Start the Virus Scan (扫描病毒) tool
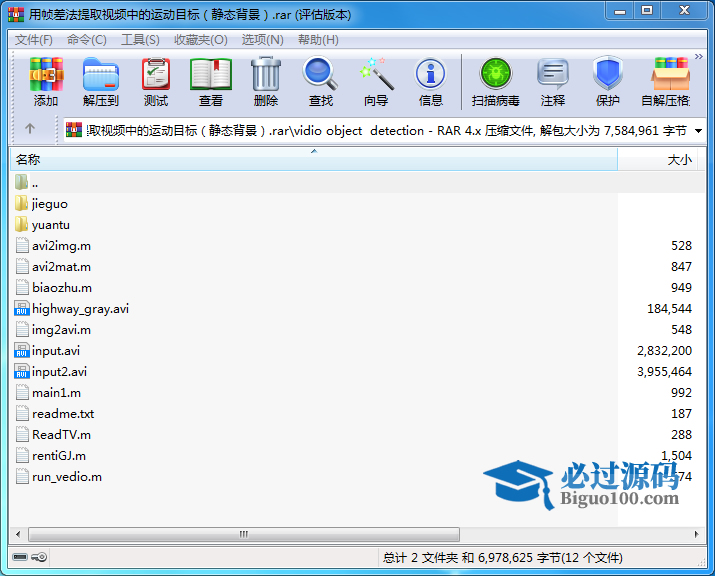The height and width of the screenshot is (576, 715). pos(496,81)
